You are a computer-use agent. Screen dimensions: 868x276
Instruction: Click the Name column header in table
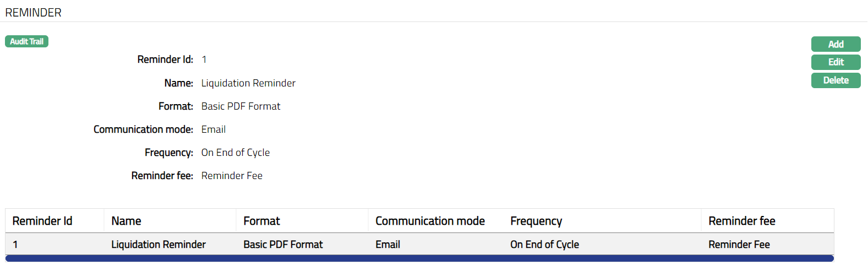126,221
